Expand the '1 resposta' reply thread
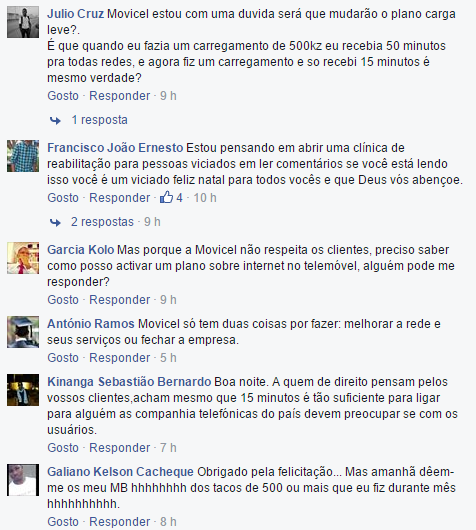This screenshot has height=530, width=476. (x=99, y=120)
